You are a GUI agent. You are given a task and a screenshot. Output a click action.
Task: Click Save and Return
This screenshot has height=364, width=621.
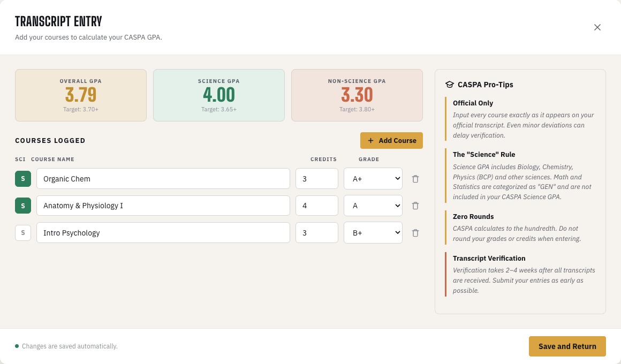[x=567, y=346]
